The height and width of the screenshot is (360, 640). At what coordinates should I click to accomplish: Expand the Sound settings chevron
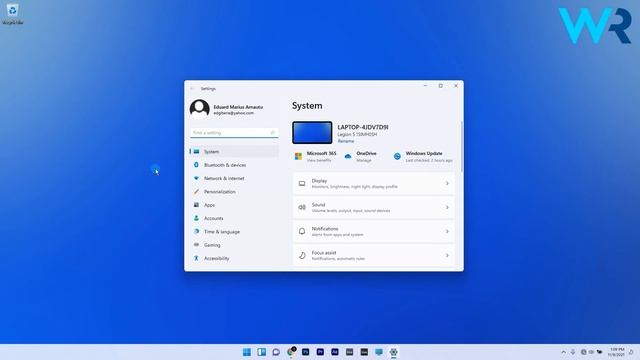[x=447, y=207]
